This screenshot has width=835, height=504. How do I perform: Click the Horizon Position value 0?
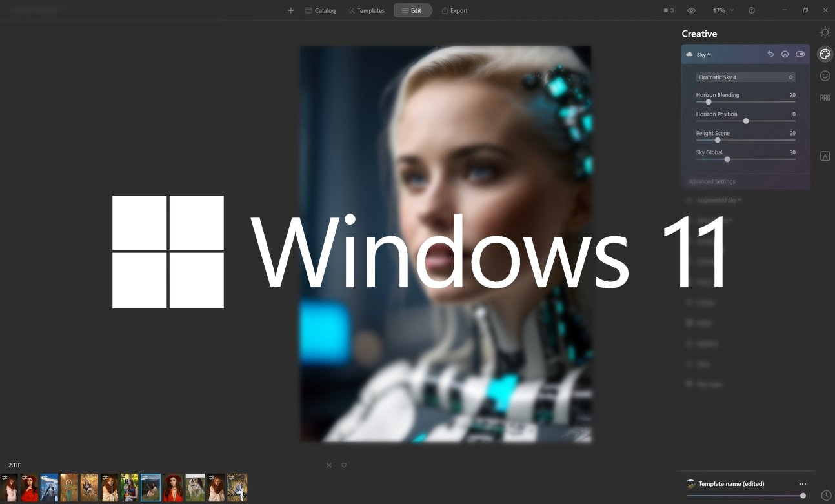[x=794, y=114]
